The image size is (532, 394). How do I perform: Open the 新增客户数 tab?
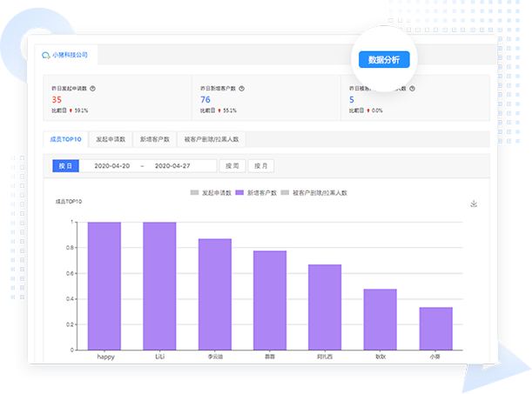pyautogui.click(x=154, y=138)
